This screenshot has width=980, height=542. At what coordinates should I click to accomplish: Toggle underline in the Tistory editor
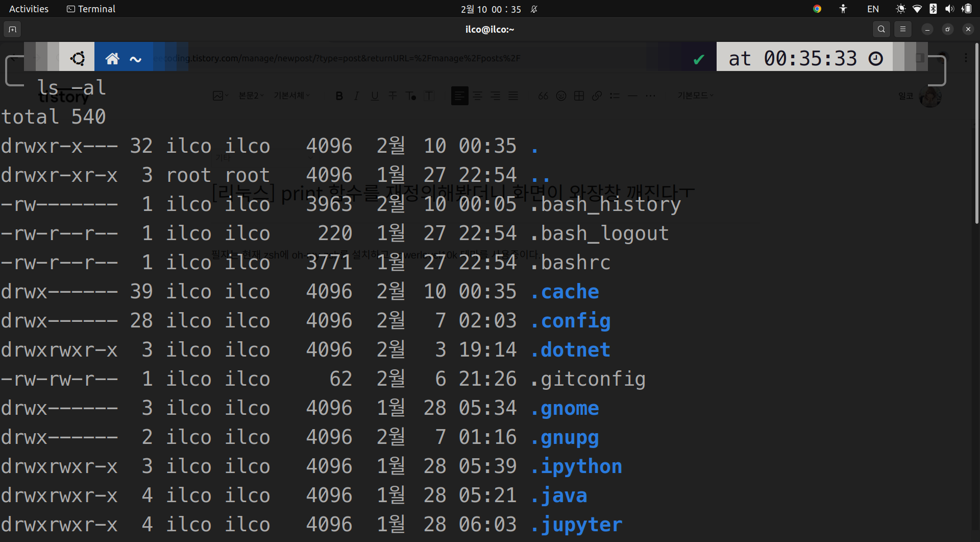[375, 96]
